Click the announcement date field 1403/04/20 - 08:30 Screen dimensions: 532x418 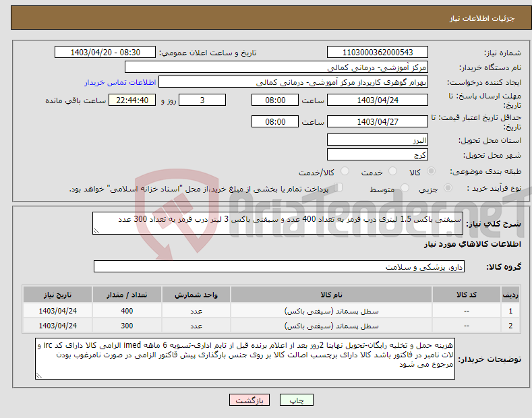[105, 53]
